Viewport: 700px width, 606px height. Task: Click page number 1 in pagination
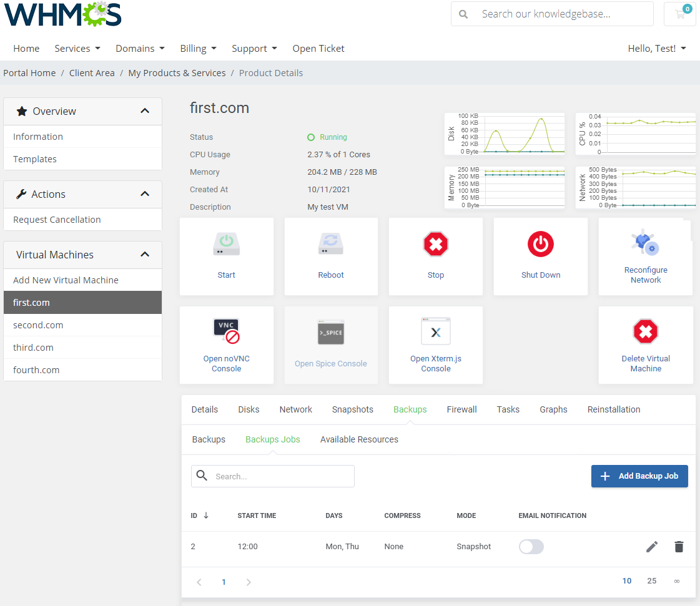pyautogui.click(x=224, y=582)
